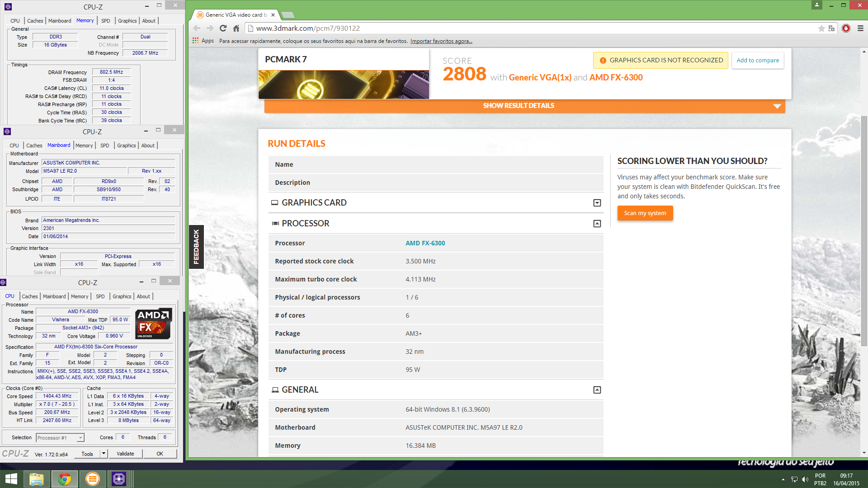Open CPU tab in Memory CPU-Z window

15,21
